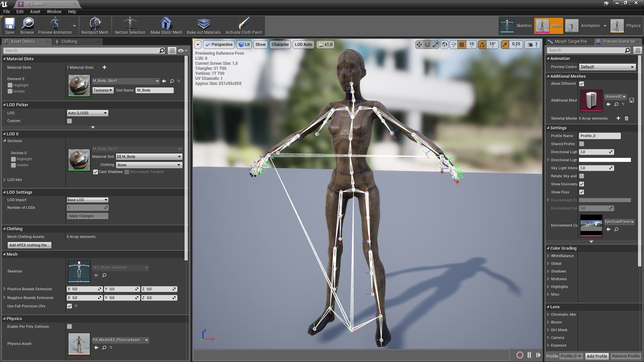Toggle surface snapping icon in viewport toolbar
Screen dimensions: 644x362
(x=453, y=45)
